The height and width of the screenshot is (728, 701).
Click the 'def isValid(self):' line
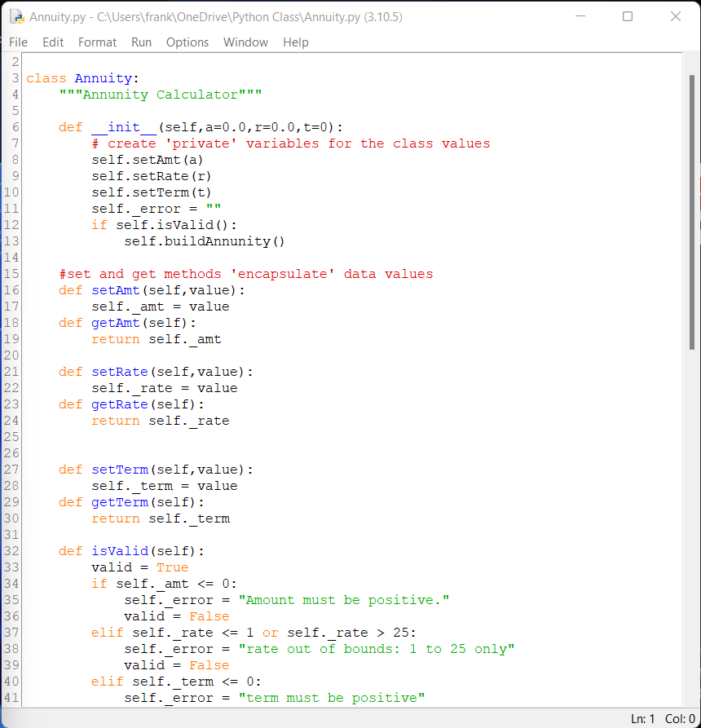[131, 551]
